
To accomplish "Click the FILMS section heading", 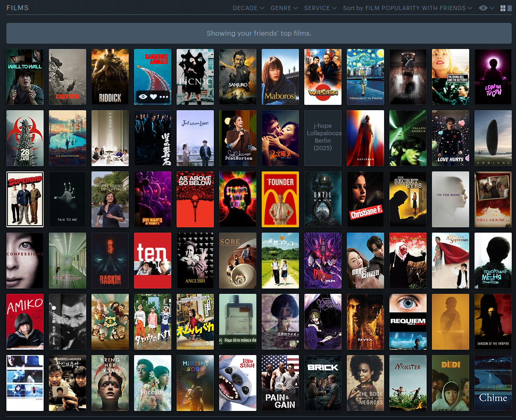I will pyautogui.click(x=18, y=8).
